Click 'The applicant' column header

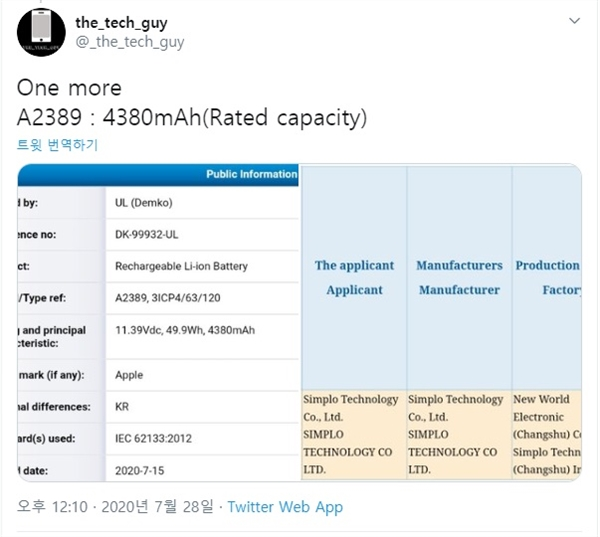pos(354,266)
